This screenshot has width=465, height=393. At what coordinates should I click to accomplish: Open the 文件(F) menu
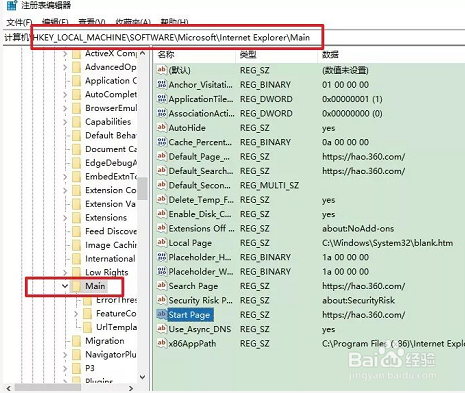tap(19, 22)
